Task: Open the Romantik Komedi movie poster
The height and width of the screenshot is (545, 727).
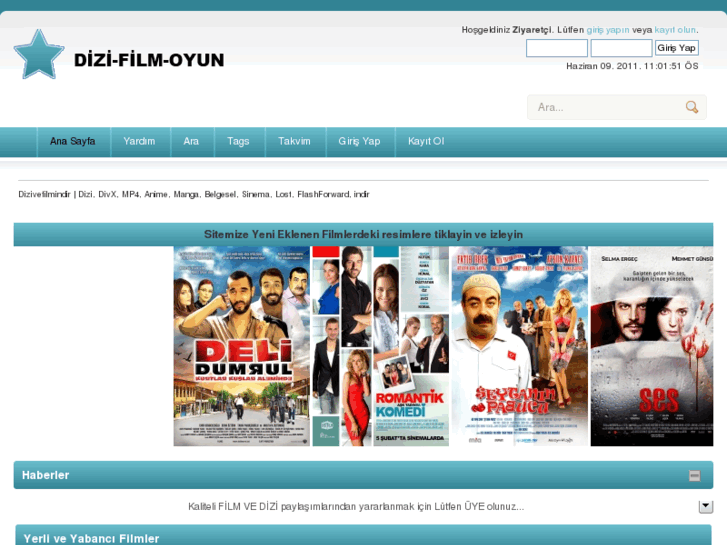Action: (381, 346)
